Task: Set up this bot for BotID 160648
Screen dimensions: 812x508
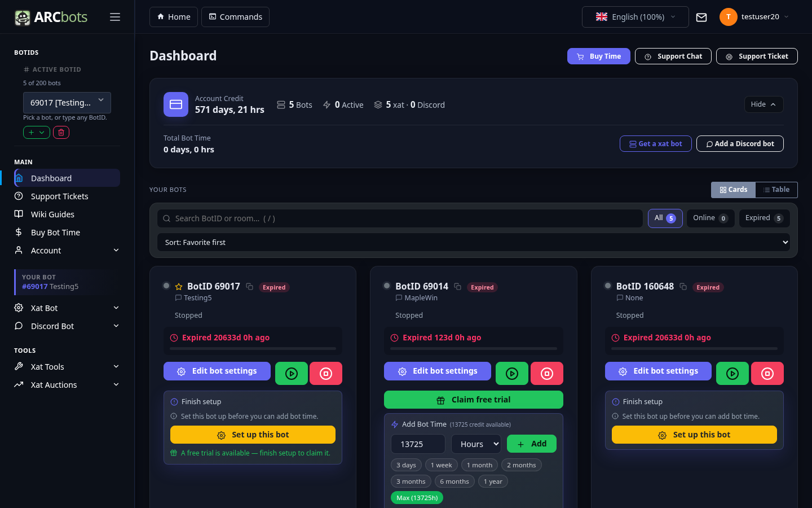Action: pos(694,435)
